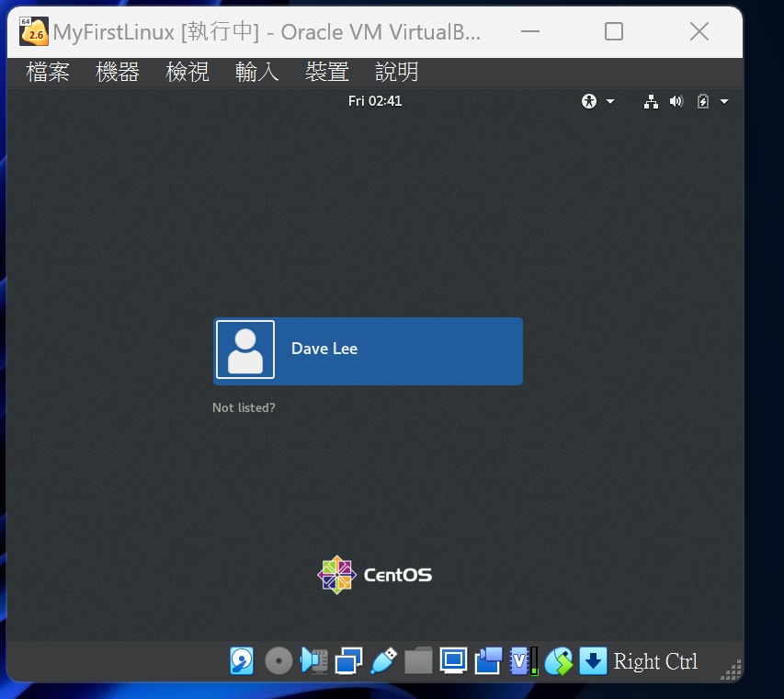Click the recording status indicator icon
The image size is (784, 699).
488,660
